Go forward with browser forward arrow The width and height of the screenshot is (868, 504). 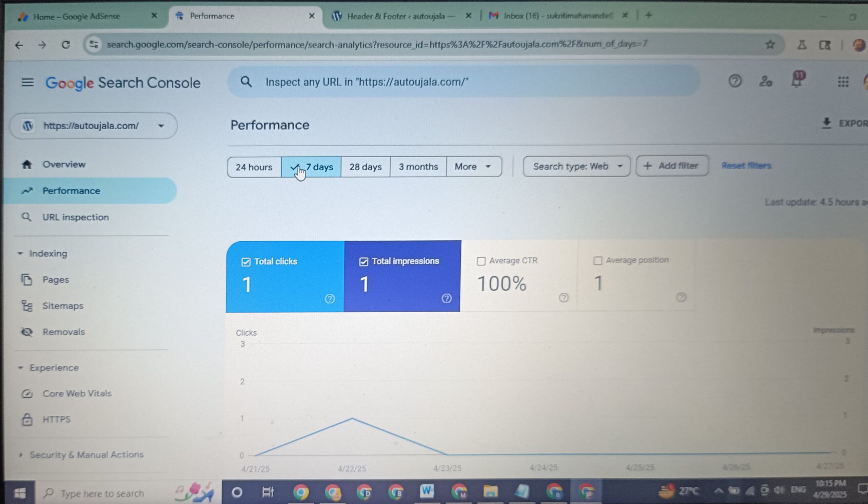tap(42, 45)
